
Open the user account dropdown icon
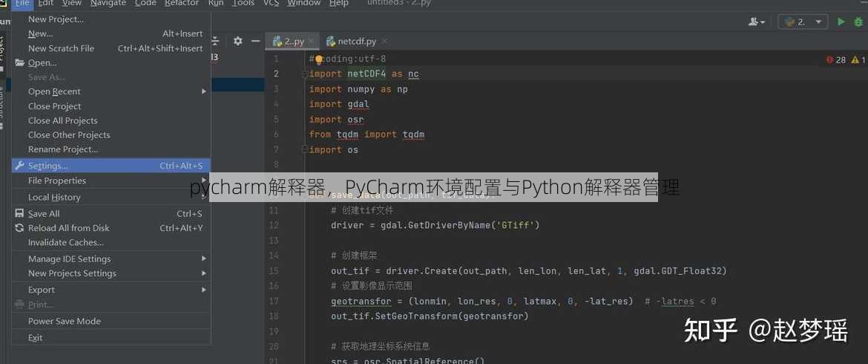[757, 22]
